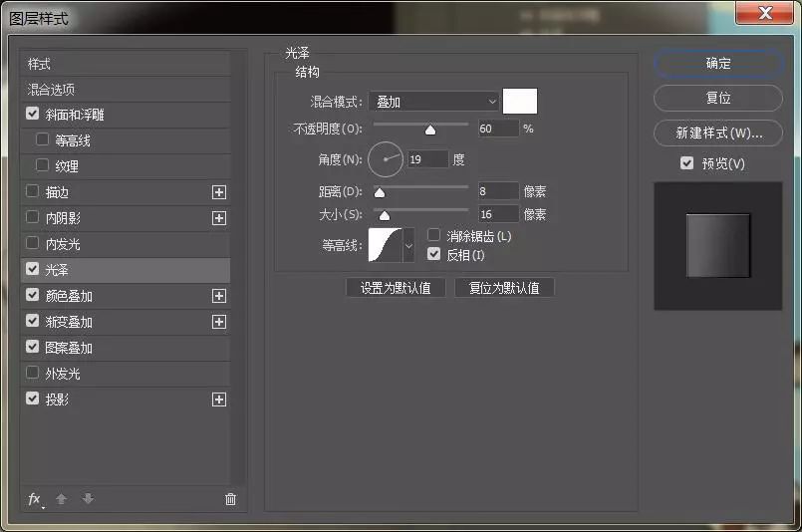The height and width of the screenshot is (532, 802).
Task: Click the 不透明度 opacity input field
Action: click(497, 129)
